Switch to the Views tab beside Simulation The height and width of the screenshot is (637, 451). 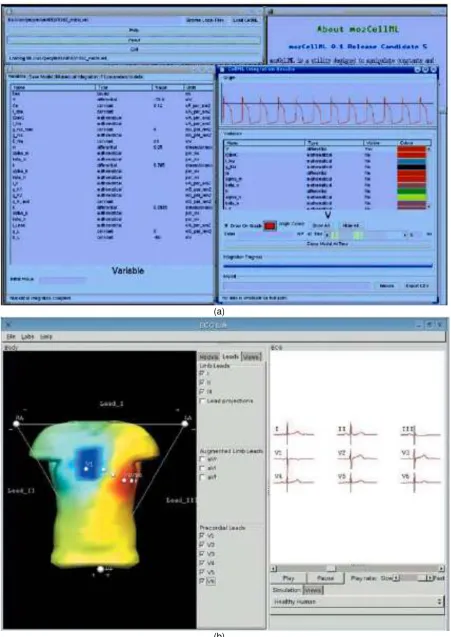click(x=313, y=590)
